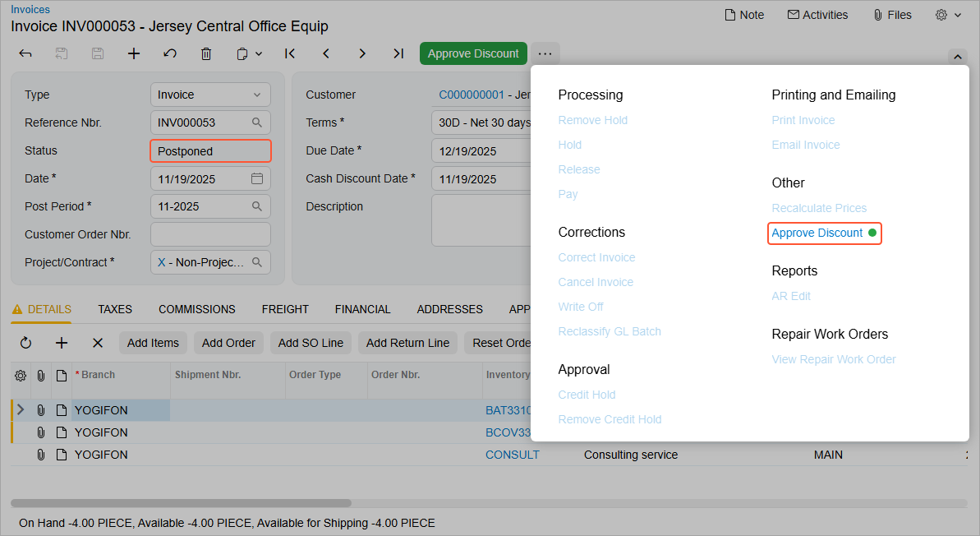Screen dimensions: 980x536
Task: Add a row to details grid
Action: pyautogui.click(x=62, y=343)
